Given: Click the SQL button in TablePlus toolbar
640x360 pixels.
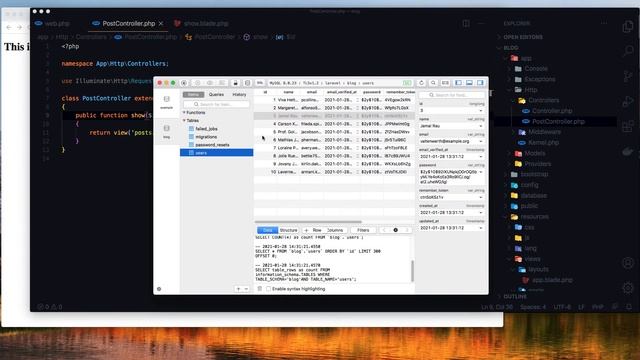Looking at the screenshot, I should (260, 83).
